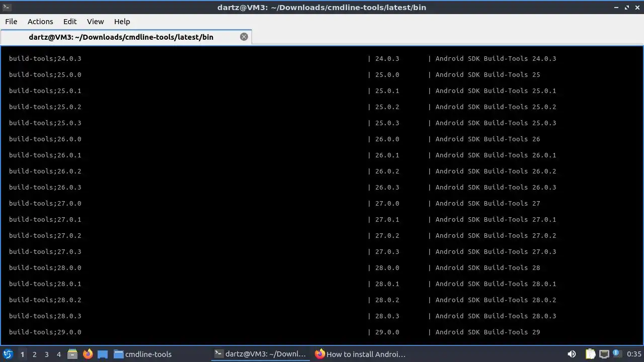Click the text build-tools;26.0.1
Image resolution: width=644 pixels, height=362 pixels.
(x=45, y=155)
